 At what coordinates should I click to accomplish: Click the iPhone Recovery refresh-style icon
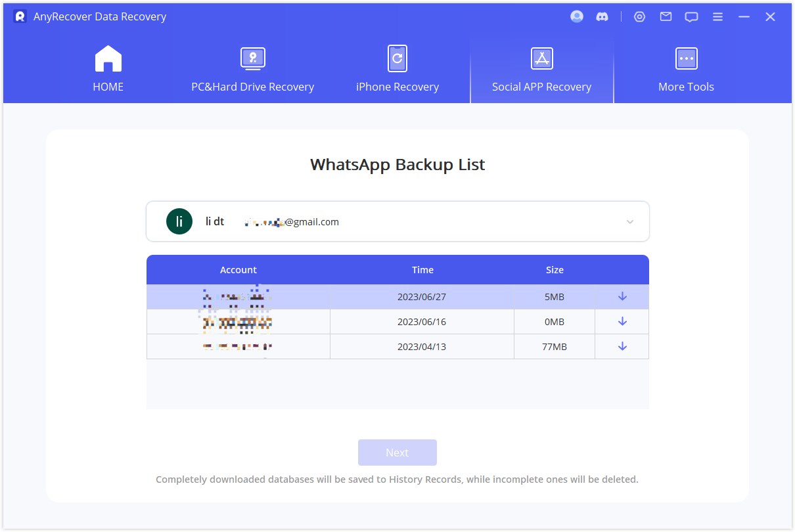pos(397,58)
